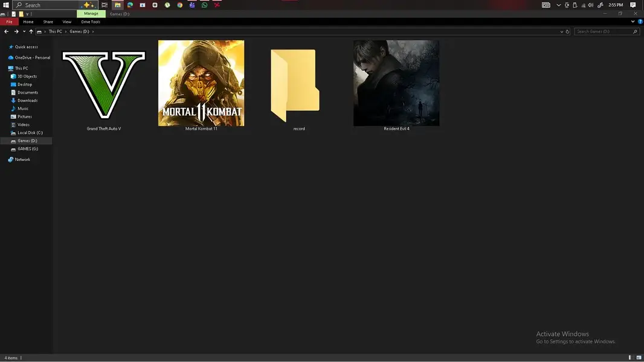Expand the ribbon with the chevron
This screenshot has width=644, height=362.
[x=633, y=22]
